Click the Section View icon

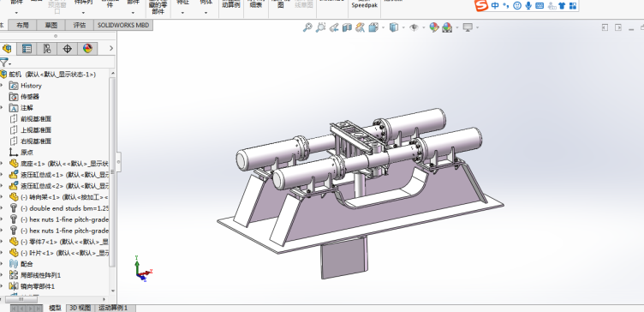[347, 27]
